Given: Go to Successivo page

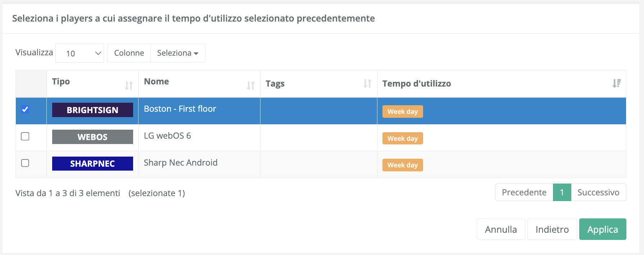Looking at the screenshot, I should (598, 193).
